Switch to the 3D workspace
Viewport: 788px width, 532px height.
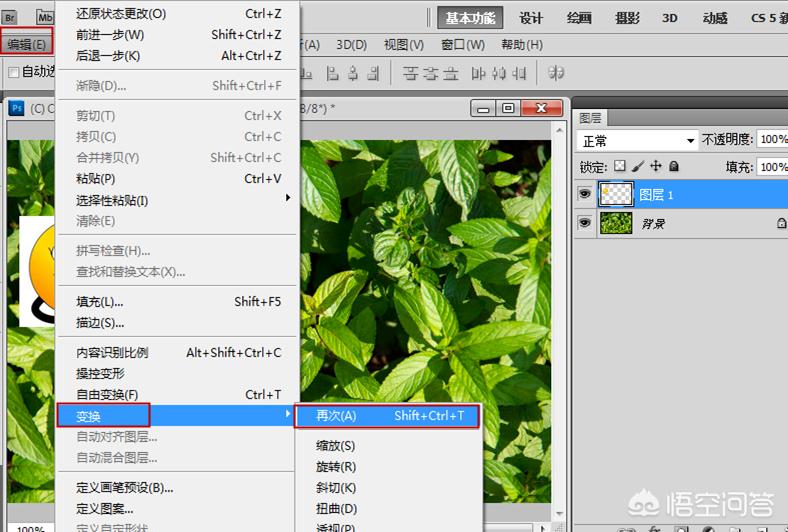[669, 18]
